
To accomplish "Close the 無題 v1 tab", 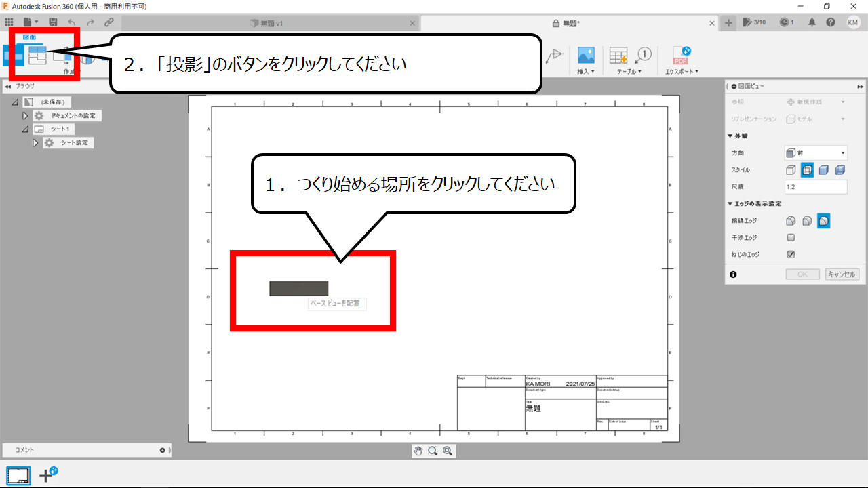I will tap(412, 23).
